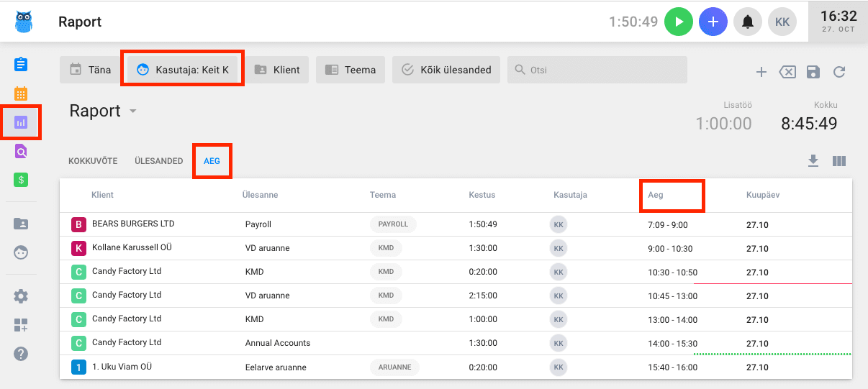The image size is (868, 389).
Task: Open the orange calendar sidebar icon
Action: pos(21,93)
